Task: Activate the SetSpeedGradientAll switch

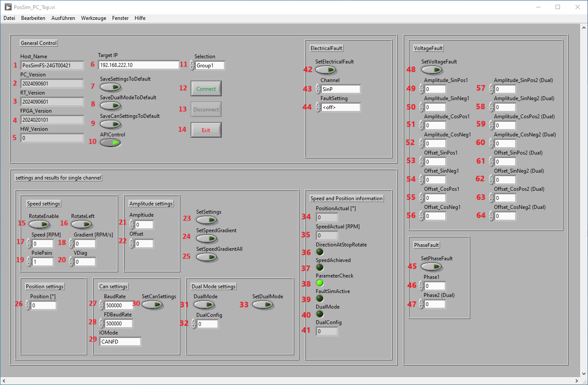Action: click(207, 257)
